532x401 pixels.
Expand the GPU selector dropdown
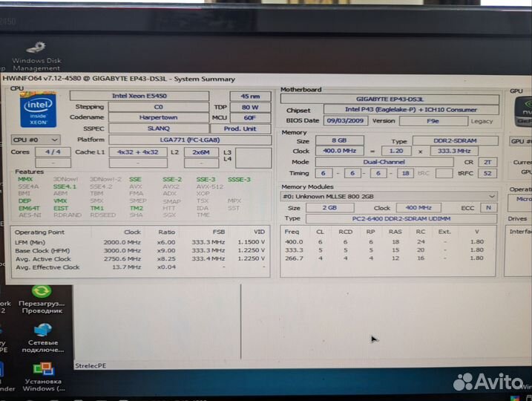[520, 141]
